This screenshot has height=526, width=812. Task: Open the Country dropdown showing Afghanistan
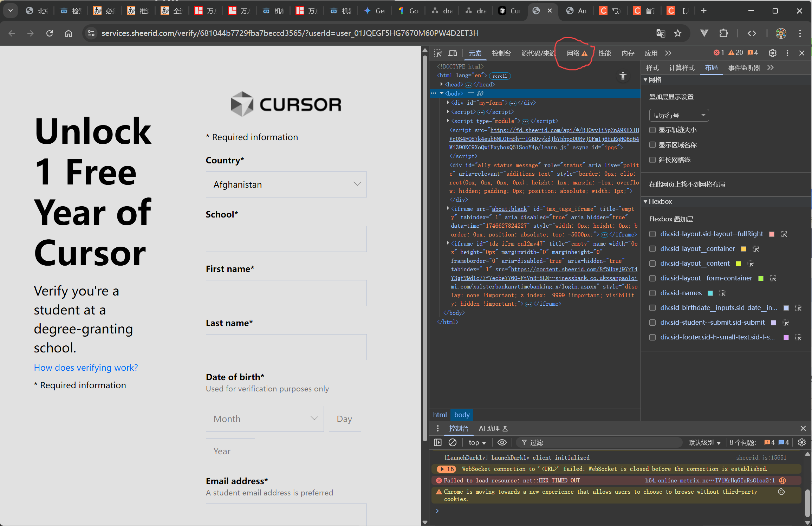286,184
